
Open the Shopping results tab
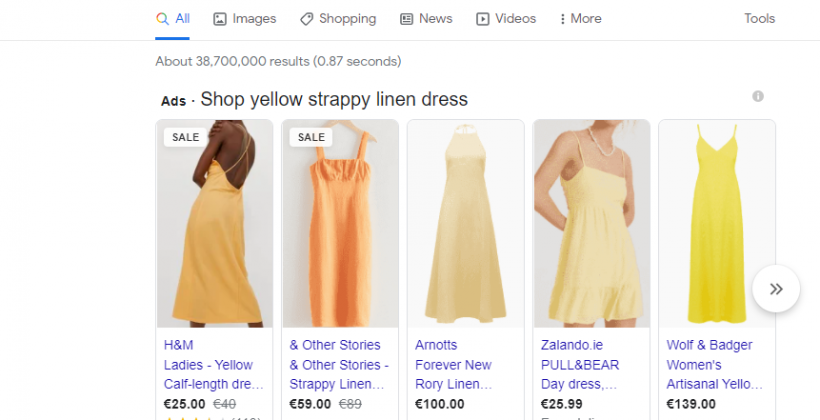338,19
